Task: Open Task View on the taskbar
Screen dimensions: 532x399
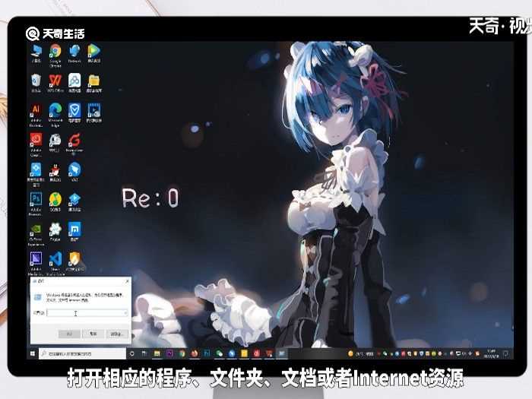Action: click(144, 354)
